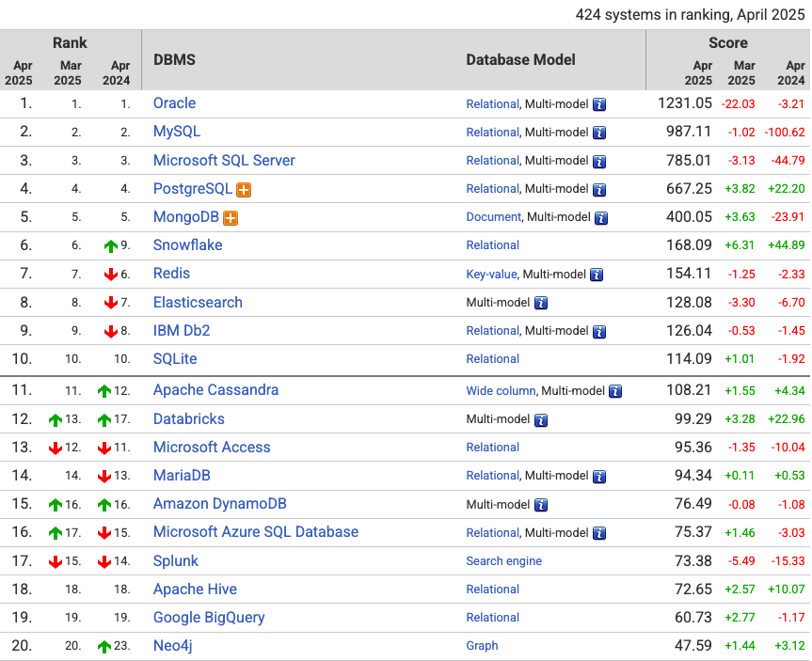Open the Amazon DynamoDB link

point(219,504)
